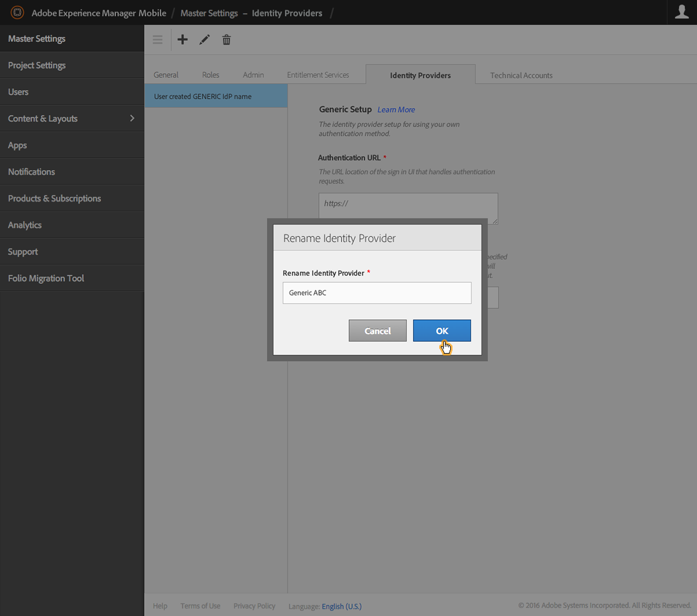Click the Rename Identity Provider input field
This screenshot has width=697, height=616.
pos(377,293)
